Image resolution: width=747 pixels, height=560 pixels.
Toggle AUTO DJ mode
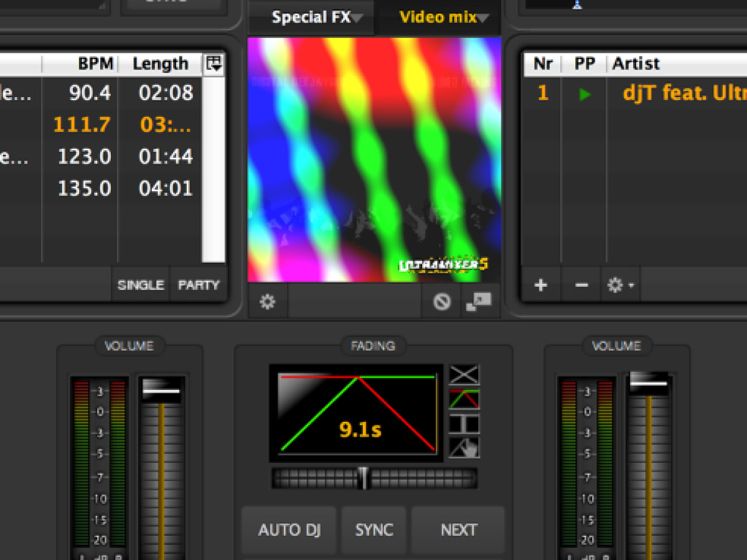click(x=289, y=530)
